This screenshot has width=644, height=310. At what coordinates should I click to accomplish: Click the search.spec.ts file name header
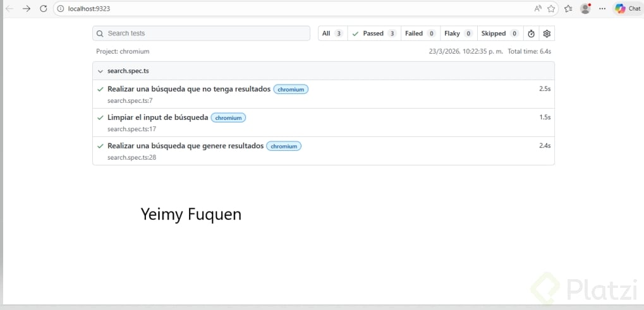128,71
